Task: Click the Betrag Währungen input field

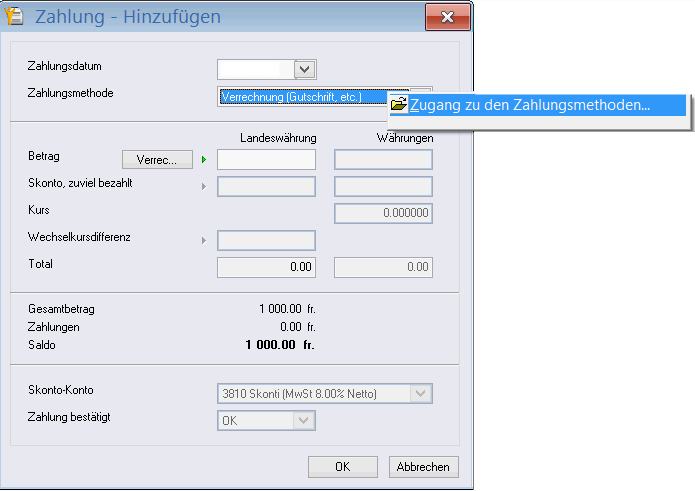Action: tap(383, 160)
